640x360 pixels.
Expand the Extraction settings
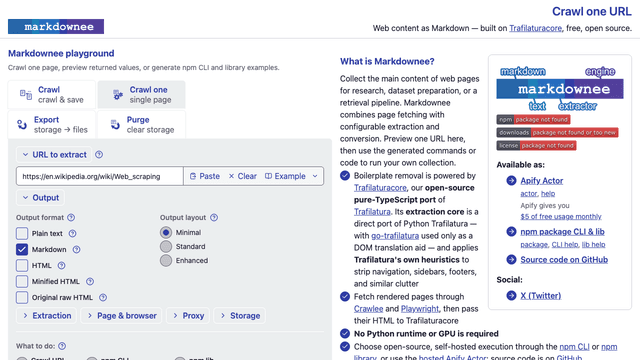tap(47, 316)
